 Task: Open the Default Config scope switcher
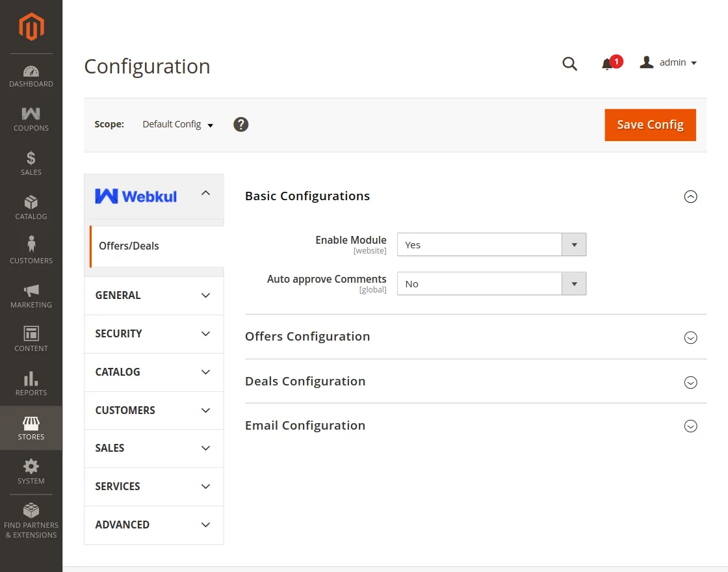[178, 125]
